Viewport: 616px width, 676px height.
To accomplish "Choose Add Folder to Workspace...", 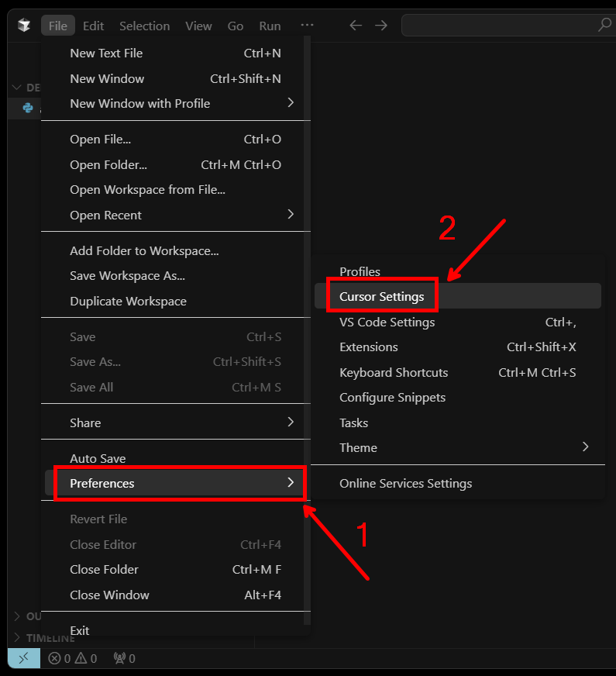I will click(x=175, y=250).
